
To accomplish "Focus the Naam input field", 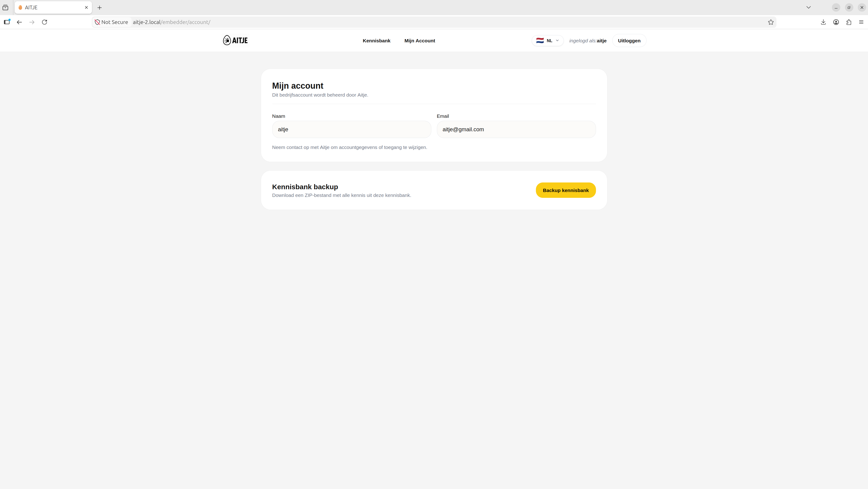I will pyautogui.click(x=351, y=129).
